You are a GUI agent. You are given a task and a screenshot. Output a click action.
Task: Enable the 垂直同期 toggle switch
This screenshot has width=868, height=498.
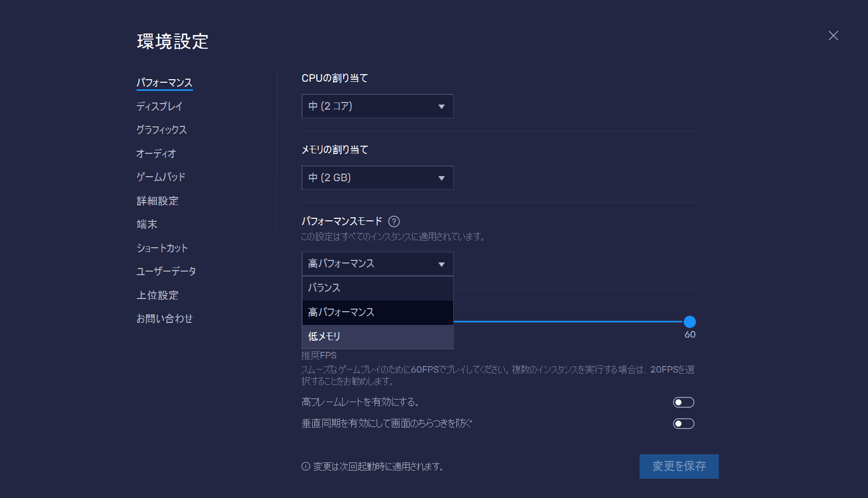pos(683,423)
